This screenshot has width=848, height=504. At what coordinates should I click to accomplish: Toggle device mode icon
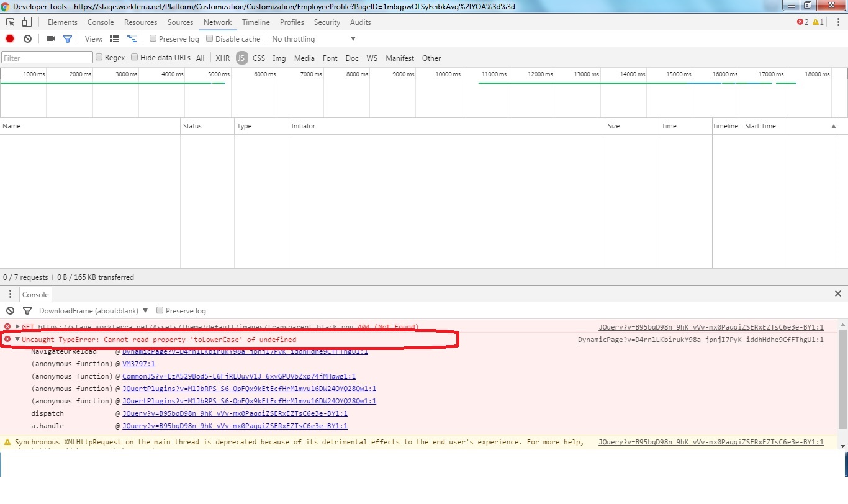[27, 22]
